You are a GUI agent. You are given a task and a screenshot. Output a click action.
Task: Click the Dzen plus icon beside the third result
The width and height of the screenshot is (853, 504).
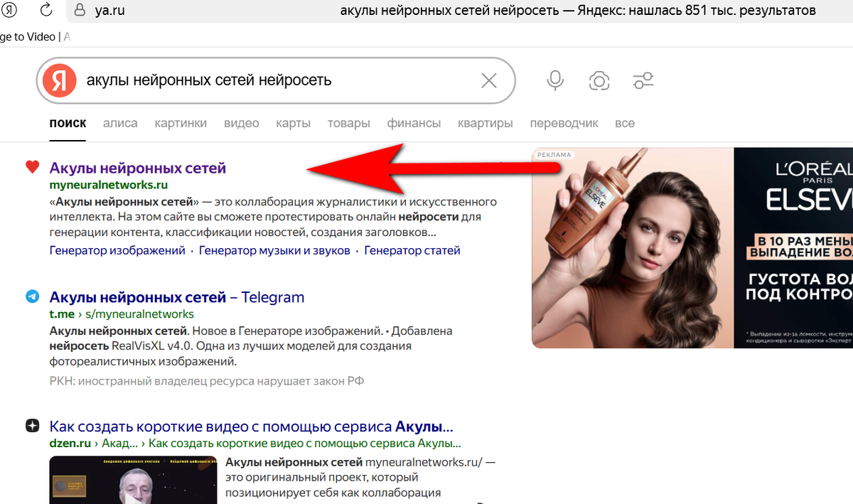tap(31, 424)
